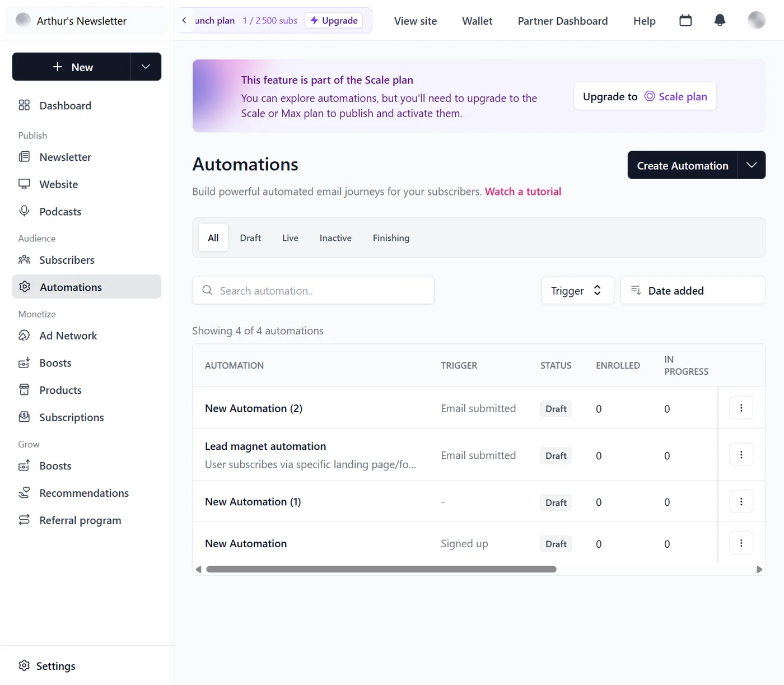
Task: Click the 'Signed up' trigger cell
Action: pyautogui.click(x=464, y=543)
